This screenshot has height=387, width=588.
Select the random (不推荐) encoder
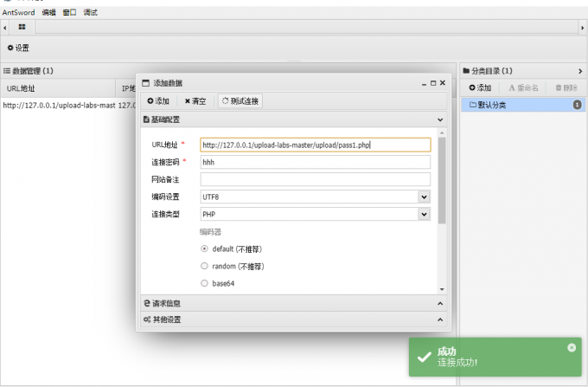[204, 266]
